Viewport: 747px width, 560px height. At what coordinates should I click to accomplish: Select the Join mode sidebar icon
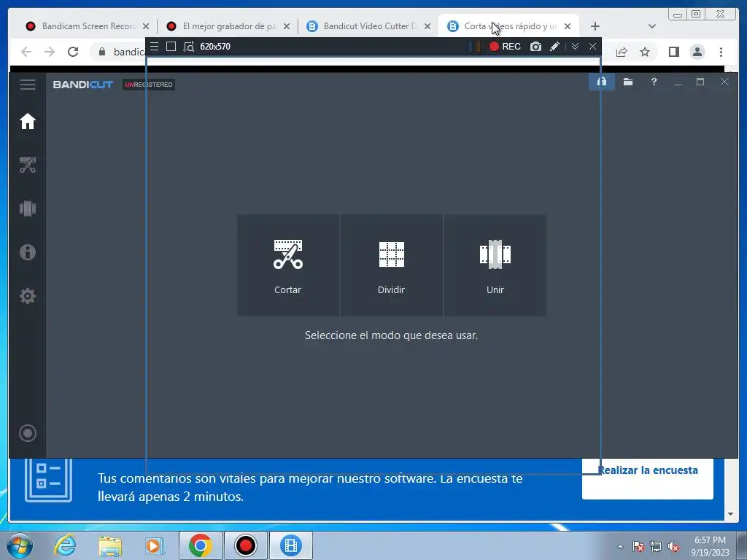point(28,209)
